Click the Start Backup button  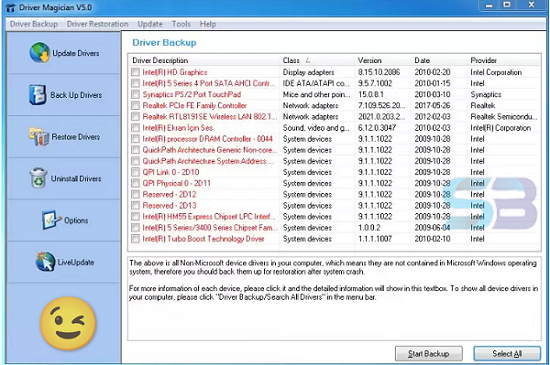coord(428,353)
